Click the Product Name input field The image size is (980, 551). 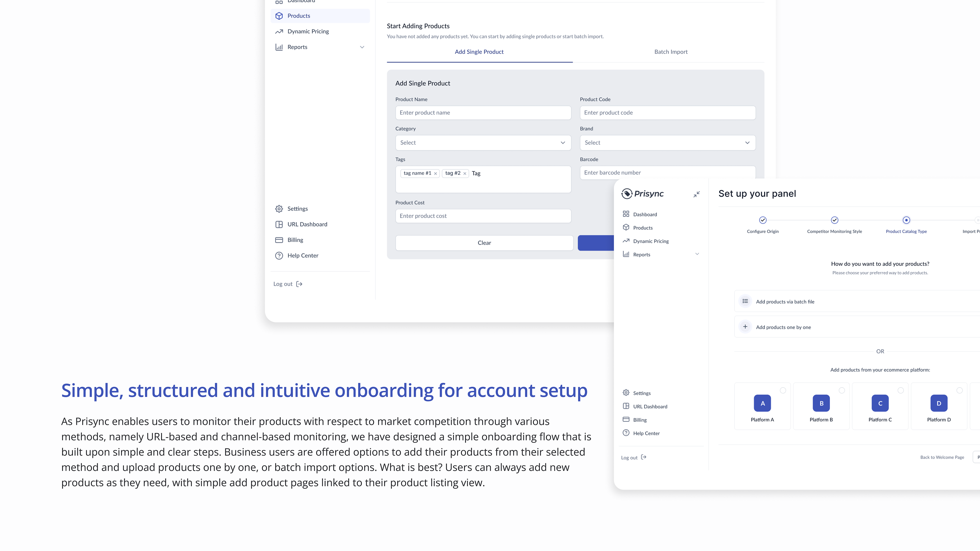click(x=483, y=112)
